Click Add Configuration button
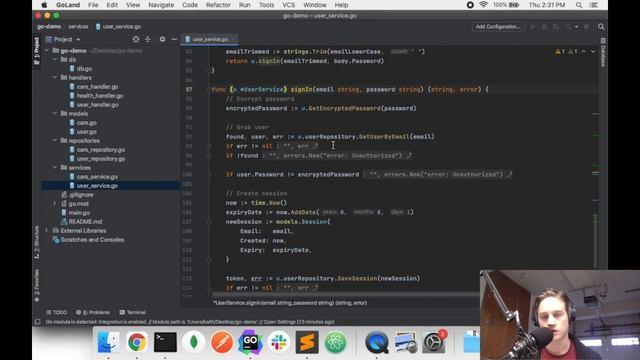Viewport: 640px width, 360px height. [x=498, y=27]
